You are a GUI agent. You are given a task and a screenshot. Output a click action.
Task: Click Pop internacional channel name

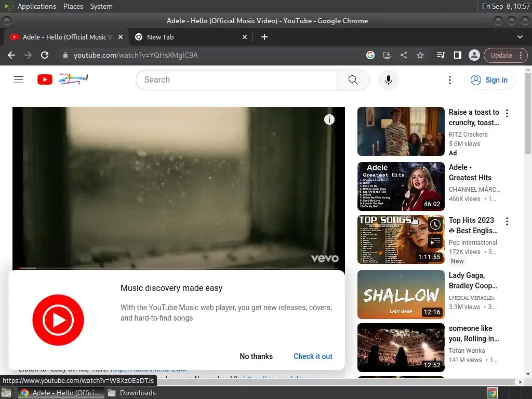click(x=473, y=242)
